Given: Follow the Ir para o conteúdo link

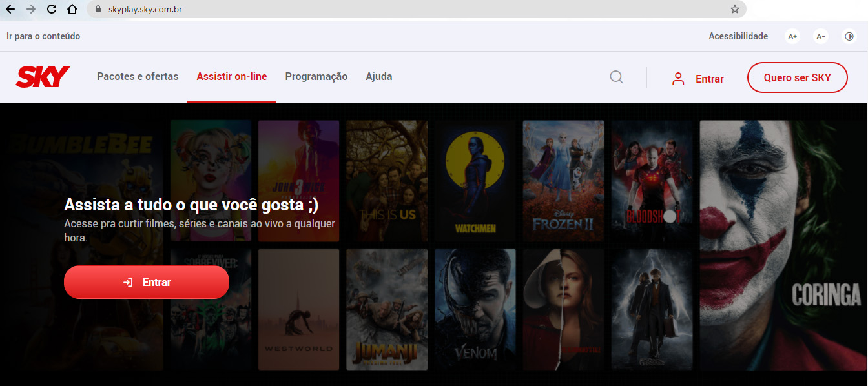Looking at the screenshot, I should tap(43, 36).
